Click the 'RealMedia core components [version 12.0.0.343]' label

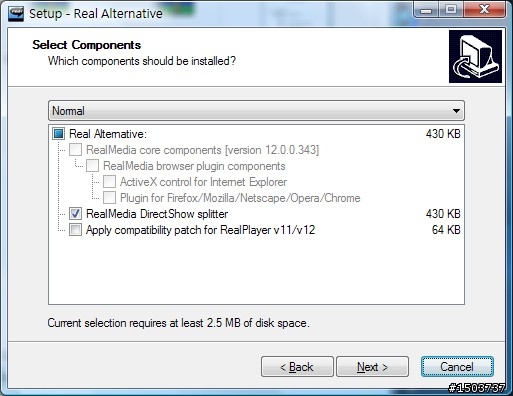pyautogui.click(x=202, y=150)
